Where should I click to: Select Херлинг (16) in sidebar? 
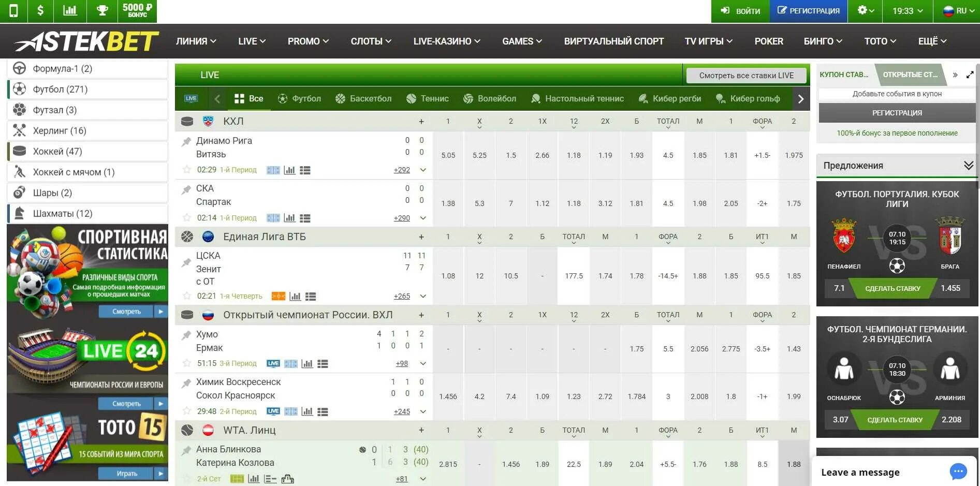pyautogui.click(x=87, y=130)
